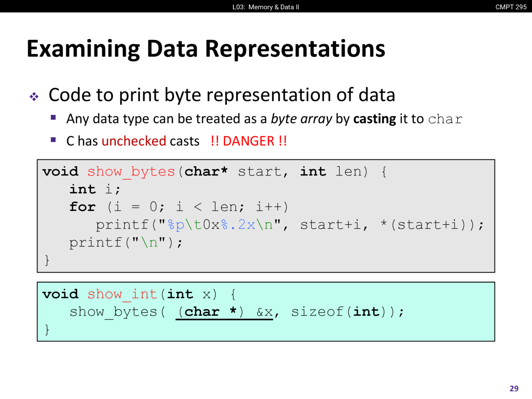
Task: Click the square bullet before 'C has unchecked'
Action: [53, 140]
